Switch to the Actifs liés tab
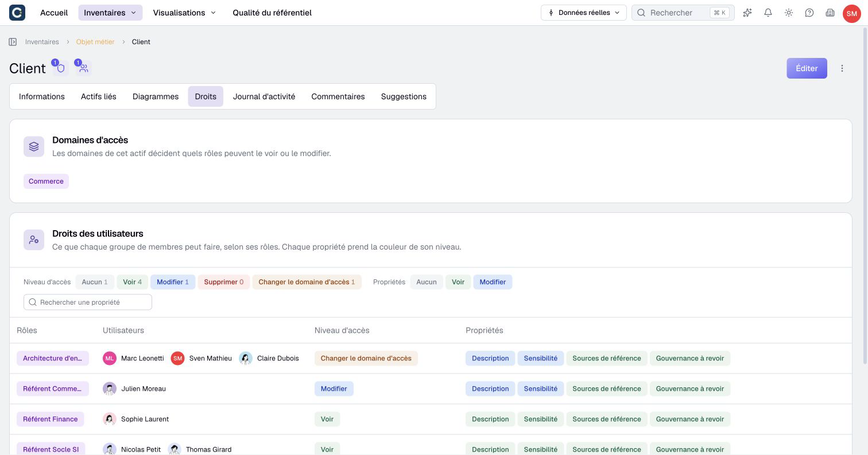Viewport: 868px width, 455px height. (99, 96)
